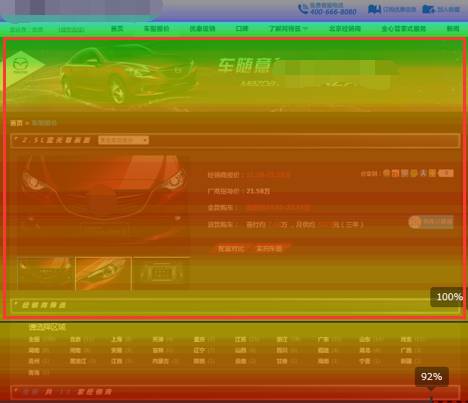This screenshot has width=468, height=403.
Task: Choose 新疆 in the region list
Action: pos(406,361)
